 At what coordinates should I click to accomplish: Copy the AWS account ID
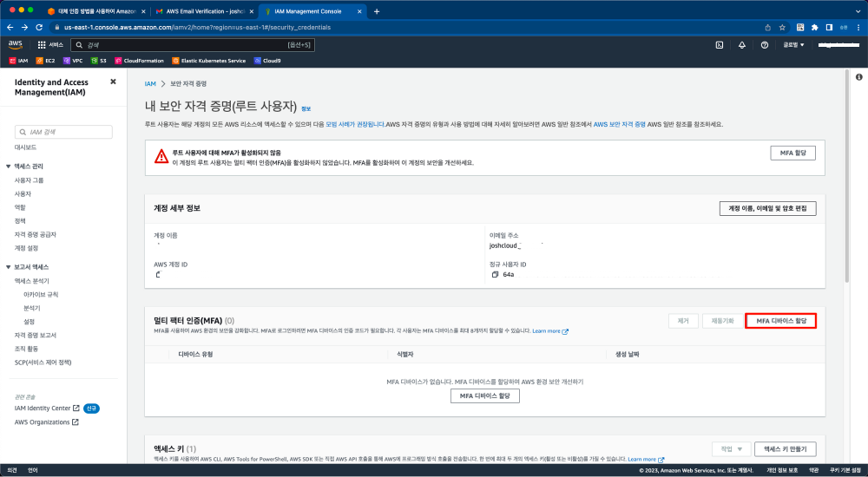click(158, 274)
